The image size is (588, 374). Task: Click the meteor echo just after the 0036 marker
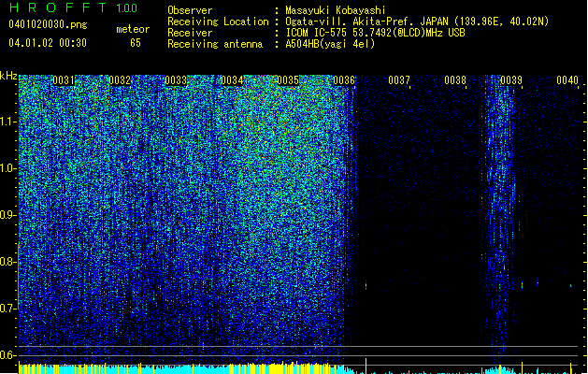pos(366,285)
